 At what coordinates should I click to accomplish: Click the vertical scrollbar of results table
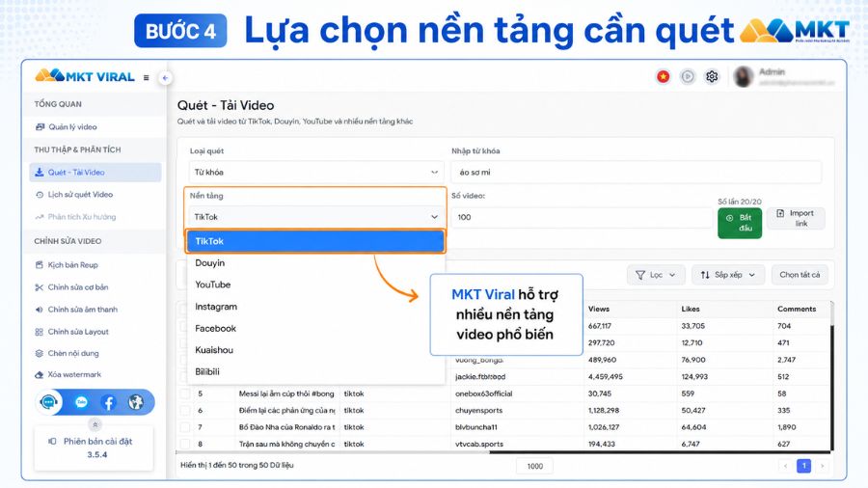[831, 376]
